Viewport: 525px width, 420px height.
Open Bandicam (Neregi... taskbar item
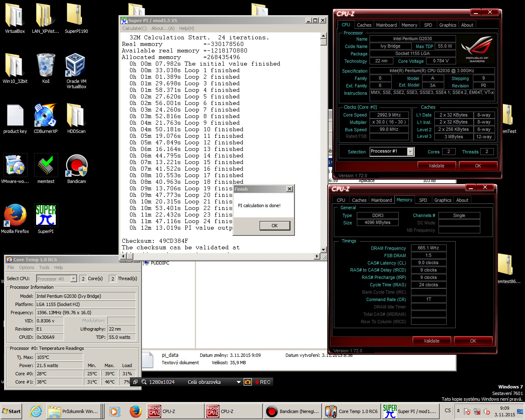(293, 411)
